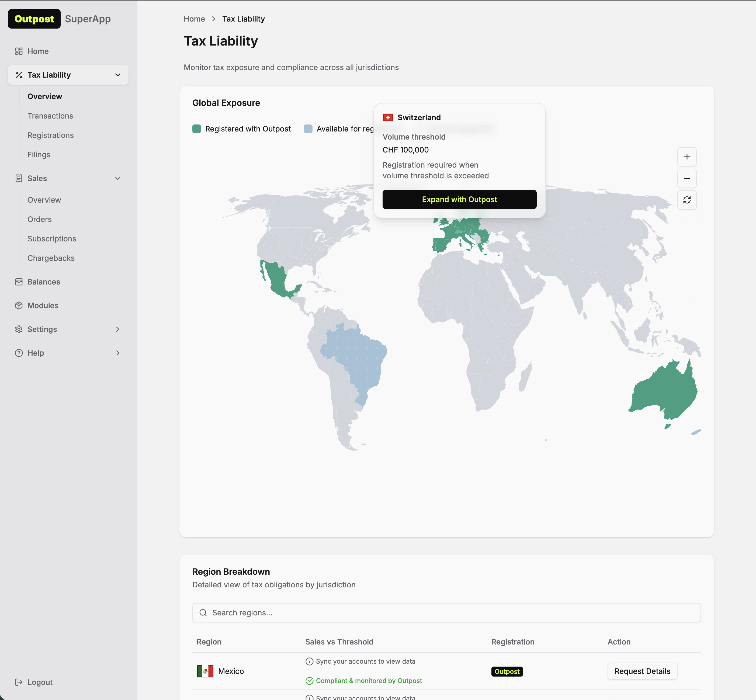Click the green Registered with Outpost swatch
756x700 pixels.
pos(197,129)
